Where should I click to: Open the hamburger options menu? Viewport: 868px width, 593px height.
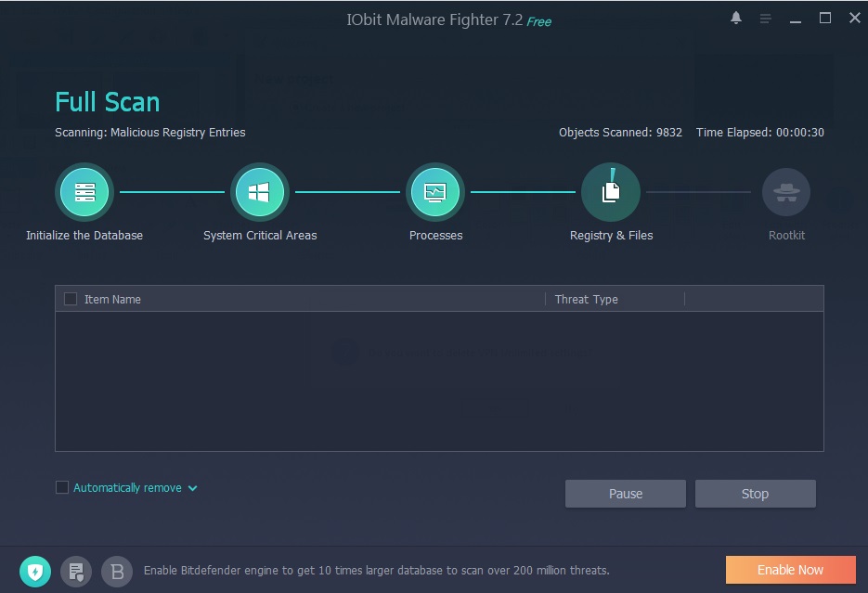point(766,19)
